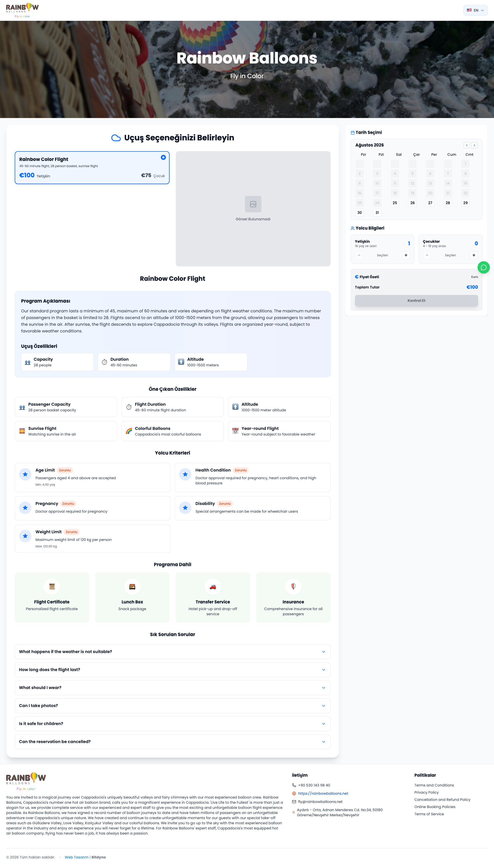Screen dimensions: 494x868
Task: Click the Passenger Capacity people icon
Action: (x=22, y=408)
